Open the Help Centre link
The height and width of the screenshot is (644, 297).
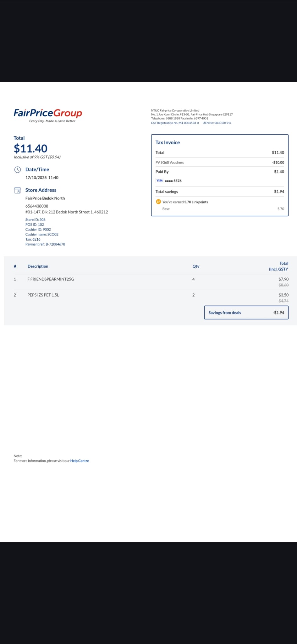pos(80,461)
